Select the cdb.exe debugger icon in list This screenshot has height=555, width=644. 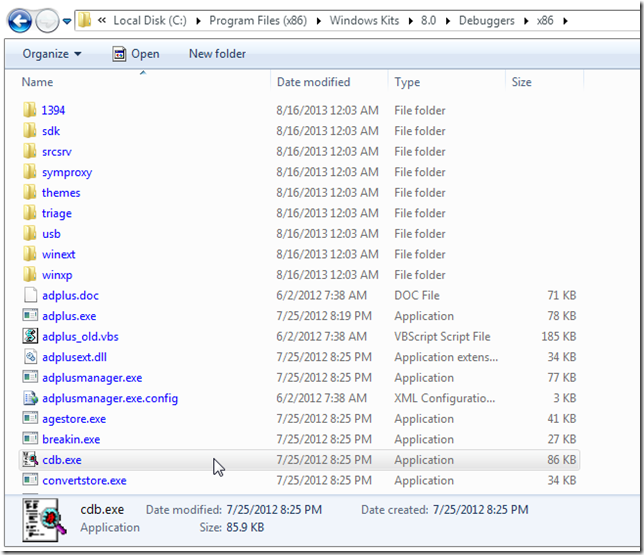(30, 459)
